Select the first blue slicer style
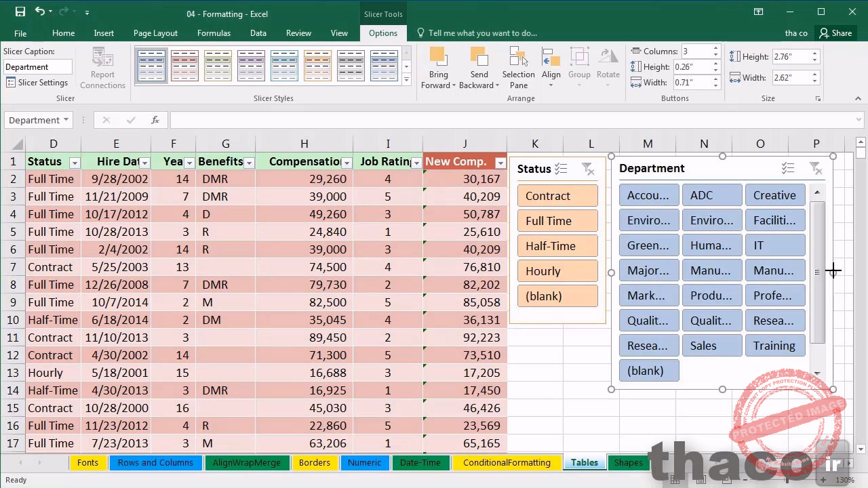868x488 pixels. click(151, 66)
